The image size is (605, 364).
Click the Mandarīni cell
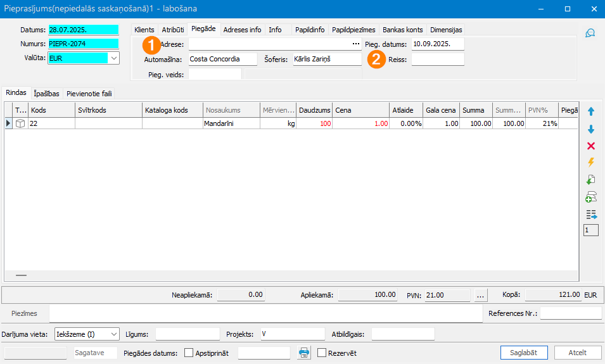(231, 123)
